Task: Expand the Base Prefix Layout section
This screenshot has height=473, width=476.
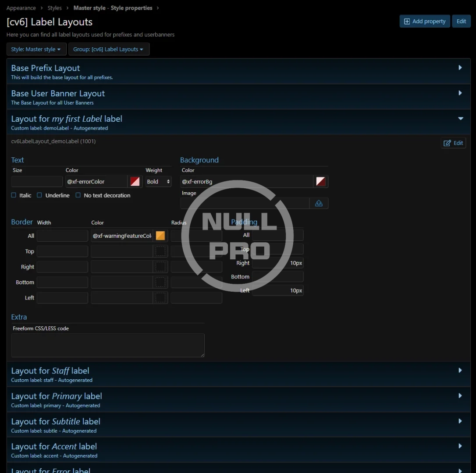Action: (460, 68)
